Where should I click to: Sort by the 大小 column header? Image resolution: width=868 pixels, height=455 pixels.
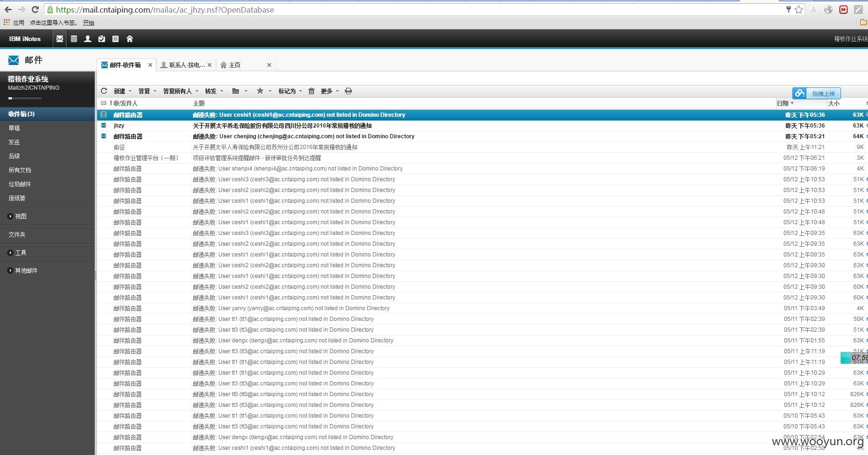[833, 103]
